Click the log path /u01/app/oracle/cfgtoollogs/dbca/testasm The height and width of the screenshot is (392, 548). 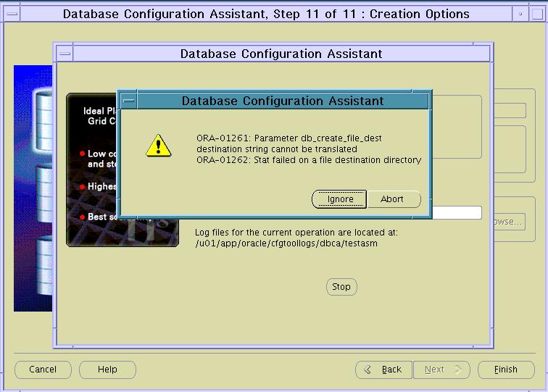(x=286, y=243)
